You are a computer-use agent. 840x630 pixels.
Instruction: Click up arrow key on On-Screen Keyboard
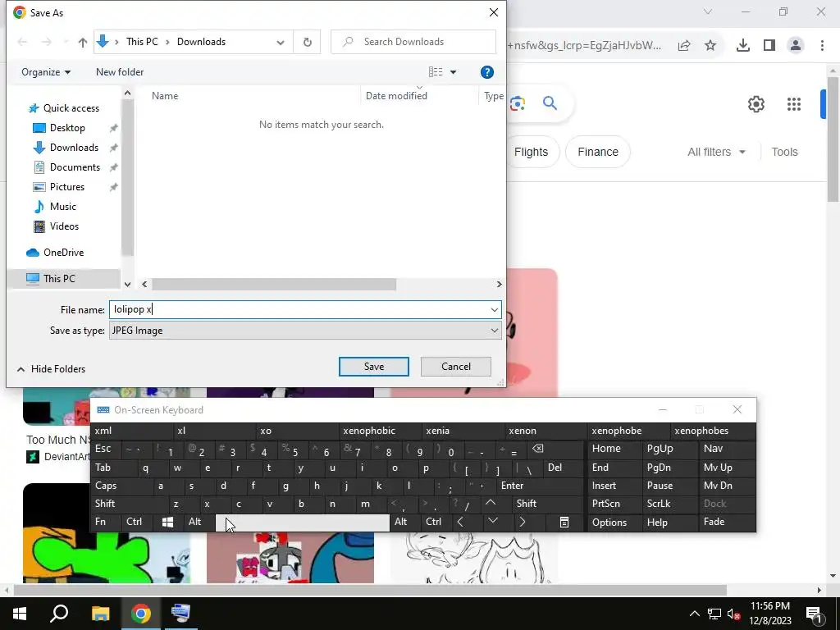point(491,503)
